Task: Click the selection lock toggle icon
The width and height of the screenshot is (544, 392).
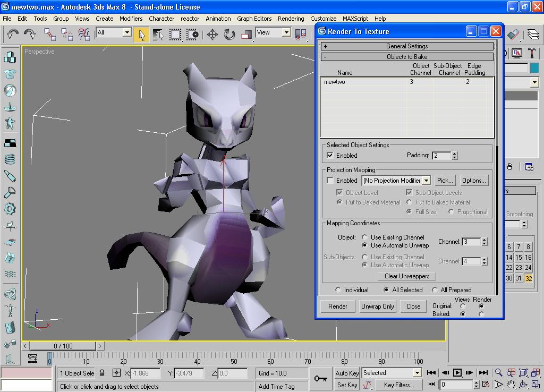Action: tap(102, 373)
